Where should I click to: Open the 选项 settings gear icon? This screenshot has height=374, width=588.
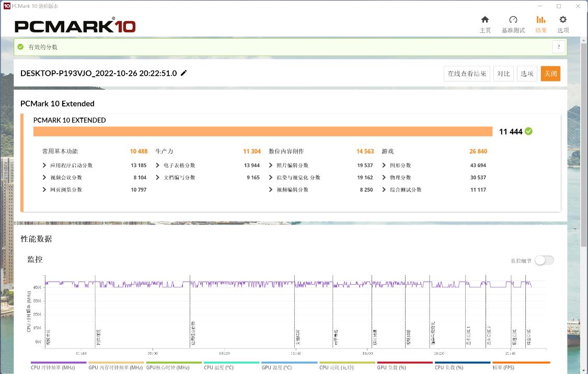coord(563,20)
